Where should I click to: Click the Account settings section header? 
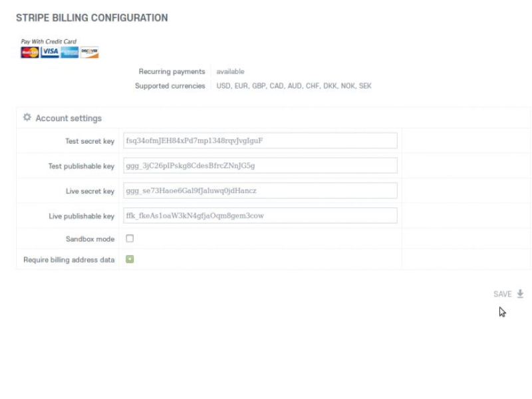tap(68, 118)
